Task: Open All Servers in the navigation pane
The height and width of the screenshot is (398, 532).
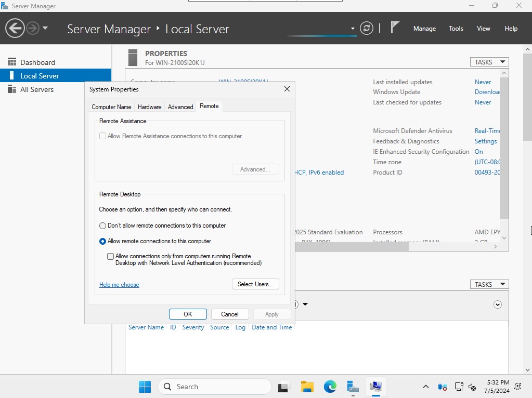Action: click(36, 89)
